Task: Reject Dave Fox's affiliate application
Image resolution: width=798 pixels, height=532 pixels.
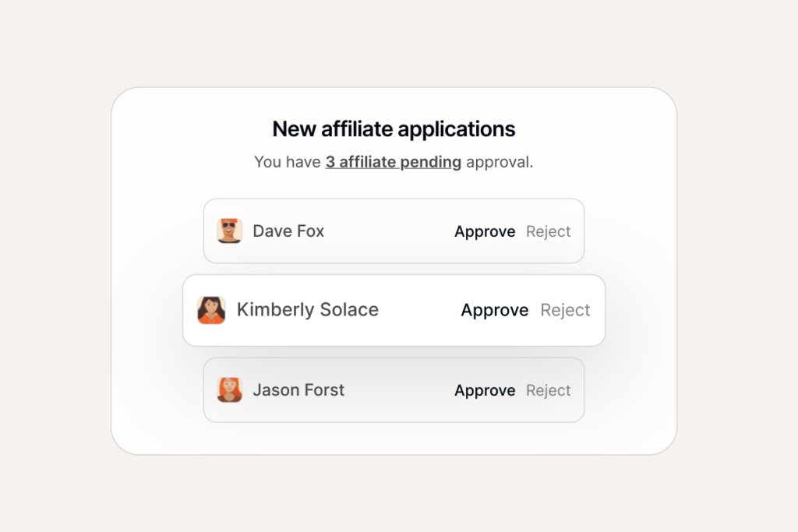Action: click(548, 231)
